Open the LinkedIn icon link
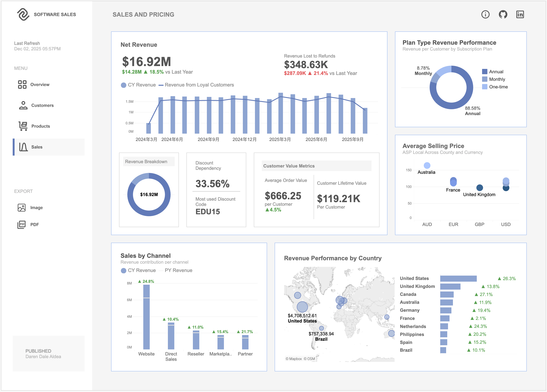 (520, 14)
